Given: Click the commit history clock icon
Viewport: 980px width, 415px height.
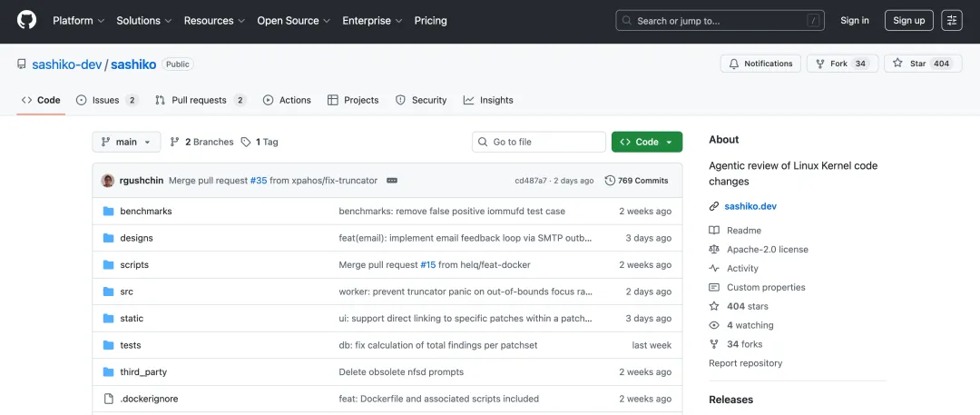Looking at the screenshot, I should (x=610, y=181).
